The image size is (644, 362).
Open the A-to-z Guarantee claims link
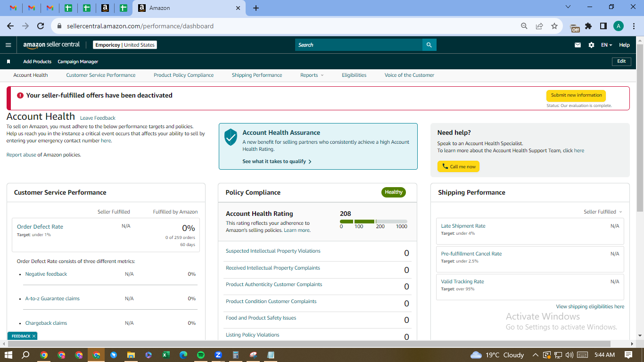(x=52, y=298)
